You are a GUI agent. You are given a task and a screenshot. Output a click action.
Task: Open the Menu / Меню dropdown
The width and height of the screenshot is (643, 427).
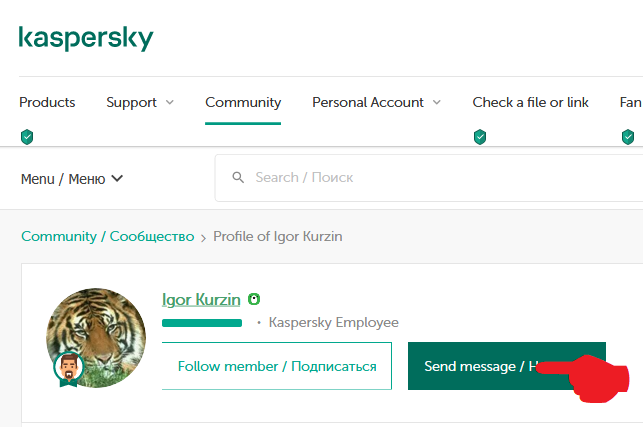(x=72, y=179)
